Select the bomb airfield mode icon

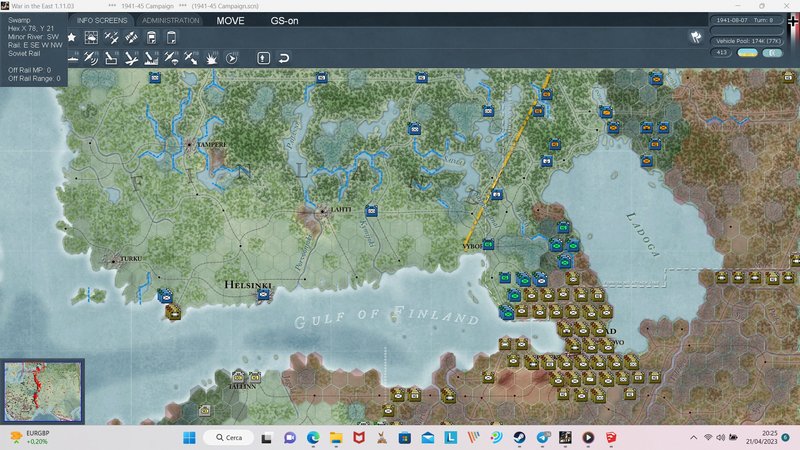tap(131, 58)
